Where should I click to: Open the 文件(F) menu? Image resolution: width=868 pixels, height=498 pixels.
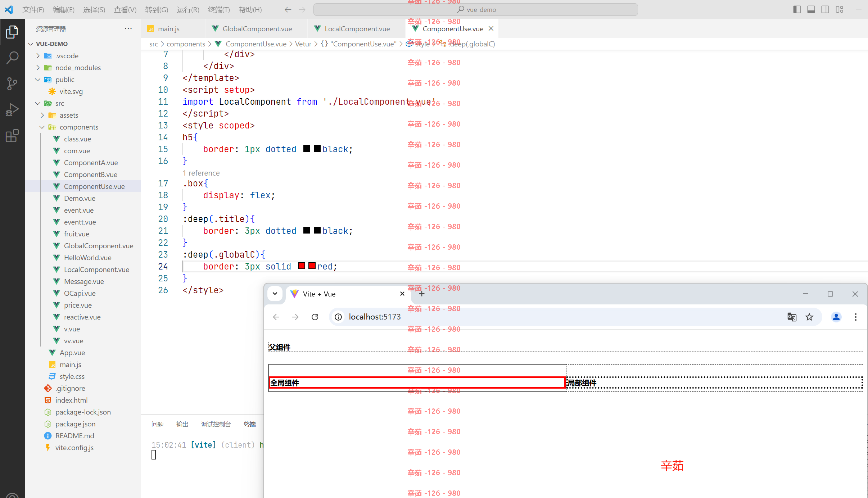pyautogui.click(x=33, y=10)
